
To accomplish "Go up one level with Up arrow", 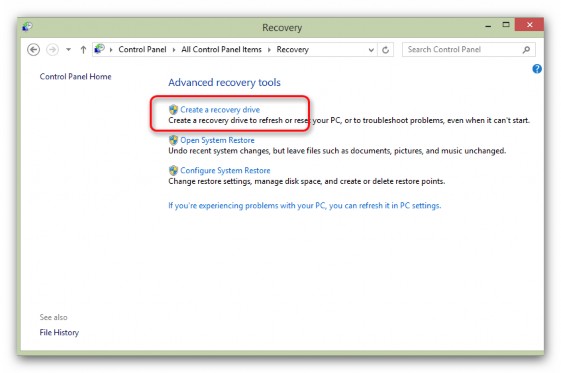I will 83,49.
